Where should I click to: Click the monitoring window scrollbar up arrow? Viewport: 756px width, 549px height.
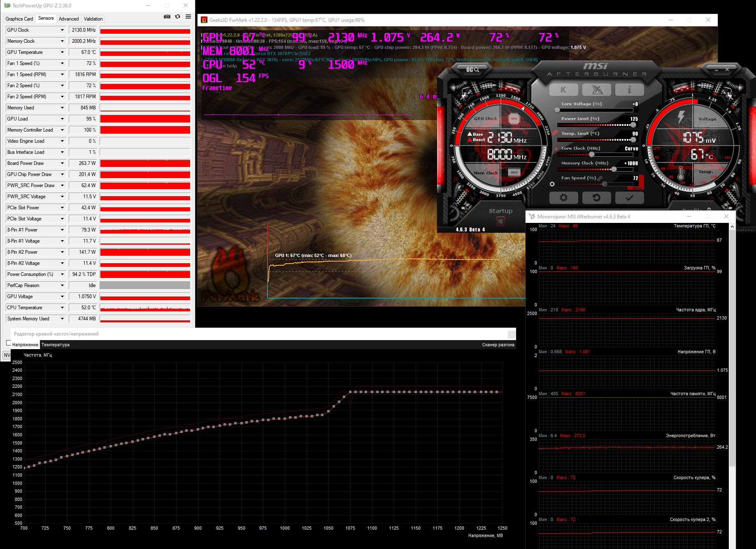pos(732,227)
